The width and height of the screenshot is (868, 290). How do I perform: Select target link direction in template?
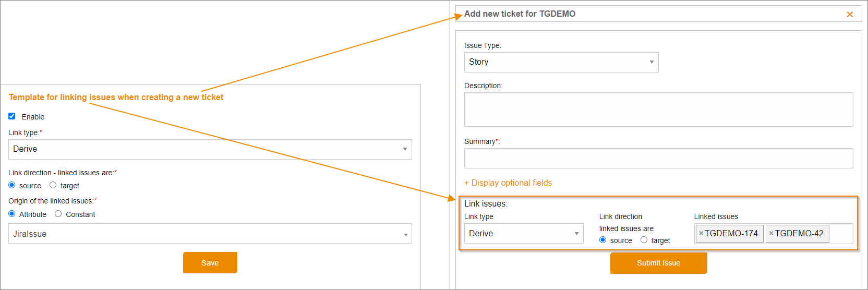(53, 185)
